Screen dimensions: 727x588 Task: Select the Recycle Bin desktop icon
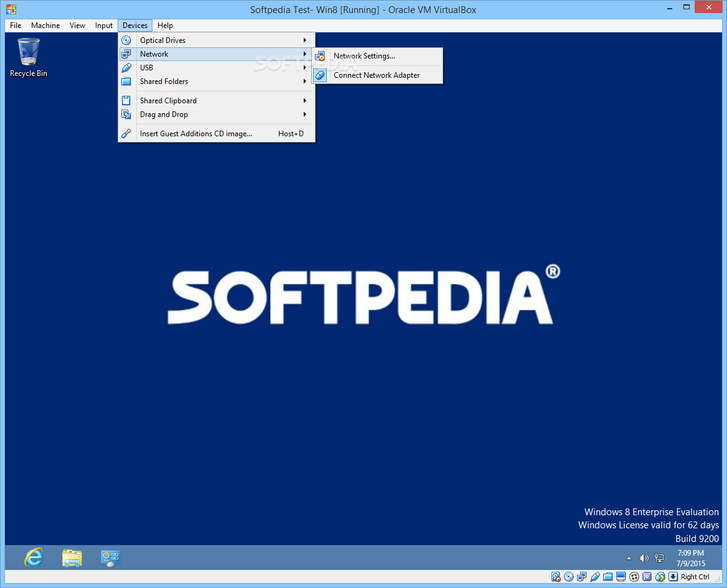(28, 57)
